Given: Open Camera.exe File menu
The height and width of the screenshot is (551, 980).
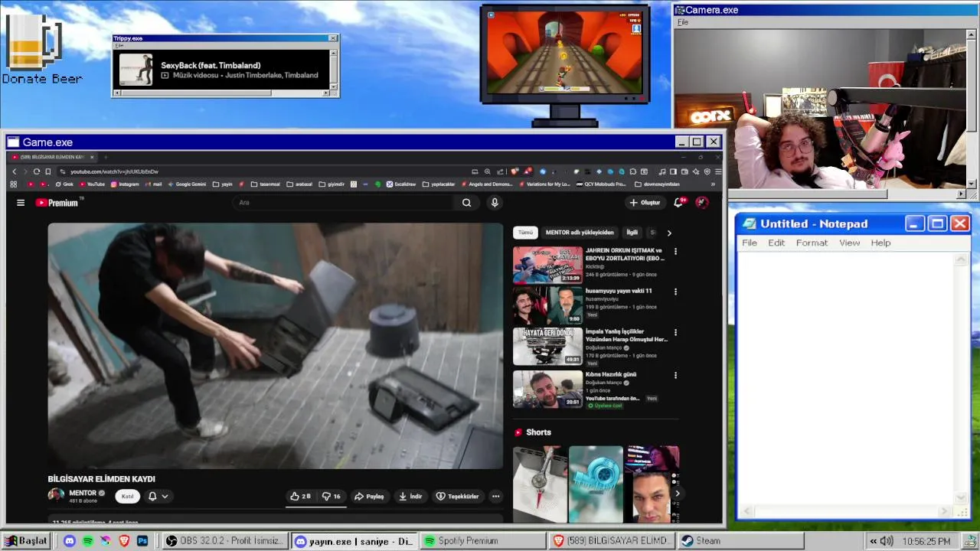Looking at the screenshot, I should click(682, 22).
